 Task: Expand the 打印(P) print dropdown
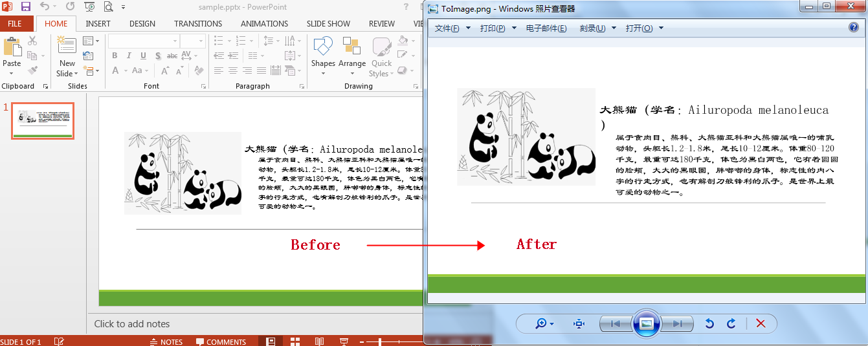496,28
